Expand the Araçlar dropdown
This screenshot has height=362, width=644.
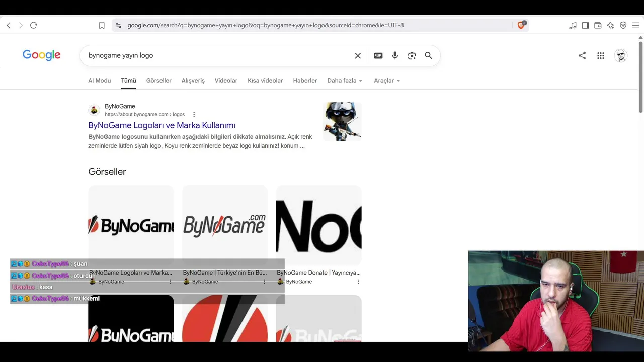click(x=387, y=81)
